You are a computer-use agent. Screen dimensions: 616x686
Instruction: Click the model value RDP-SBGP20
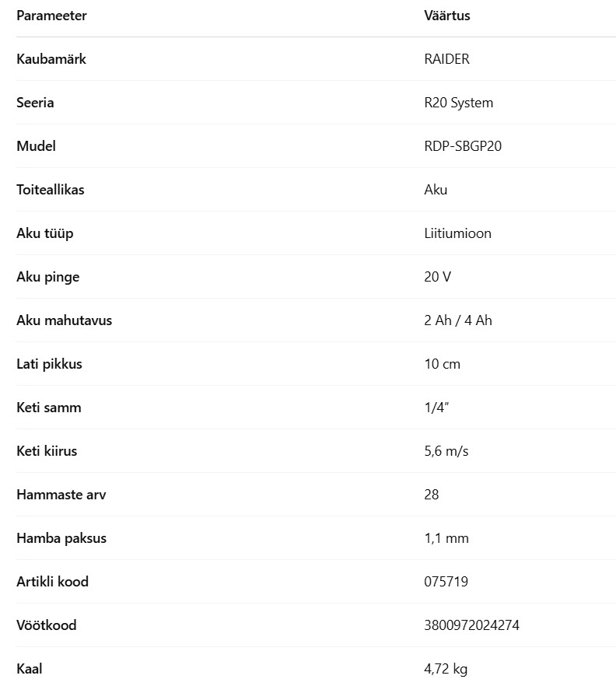pos(463,146)
